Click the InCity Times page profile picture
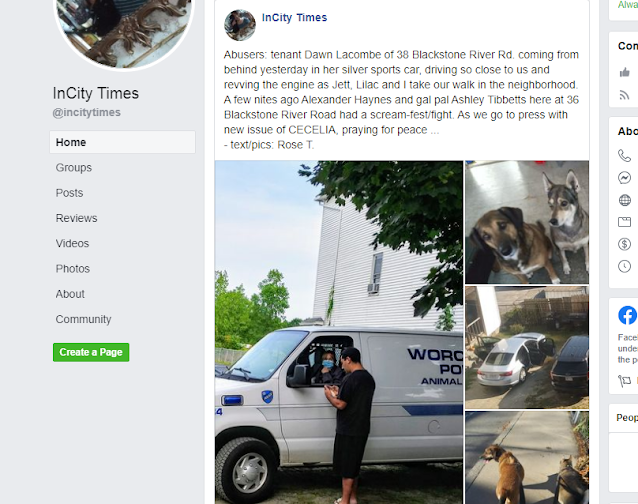The height and width of the screenshot is (504, 638). point(124,33)
